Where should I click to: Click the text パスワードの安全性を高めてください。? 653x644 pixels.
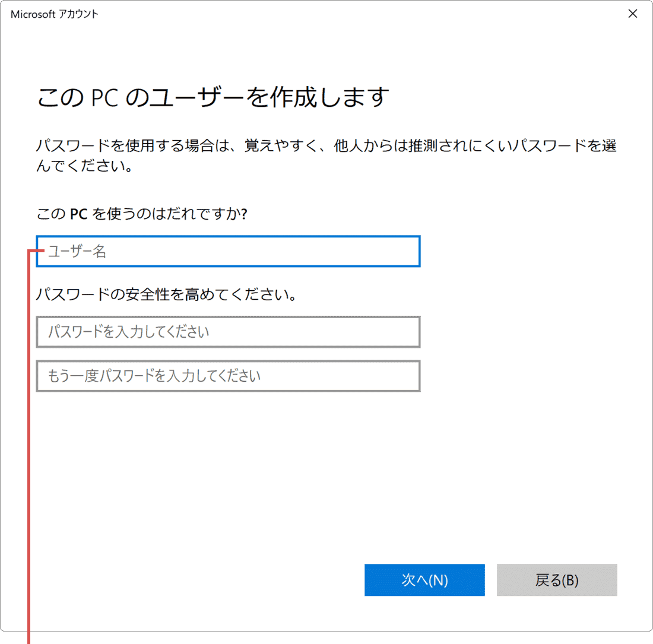(167, 295)
